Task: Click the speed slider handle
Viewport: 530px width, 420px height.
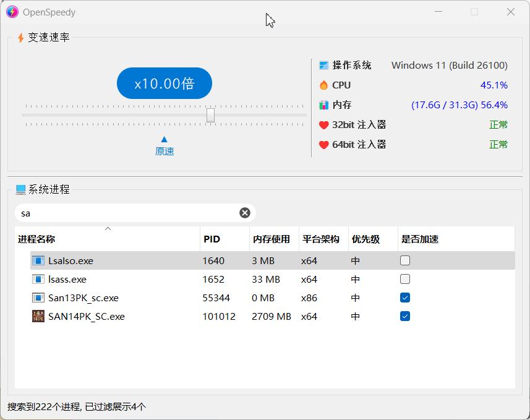Action: pyautogui.click(x=210, y=115)
